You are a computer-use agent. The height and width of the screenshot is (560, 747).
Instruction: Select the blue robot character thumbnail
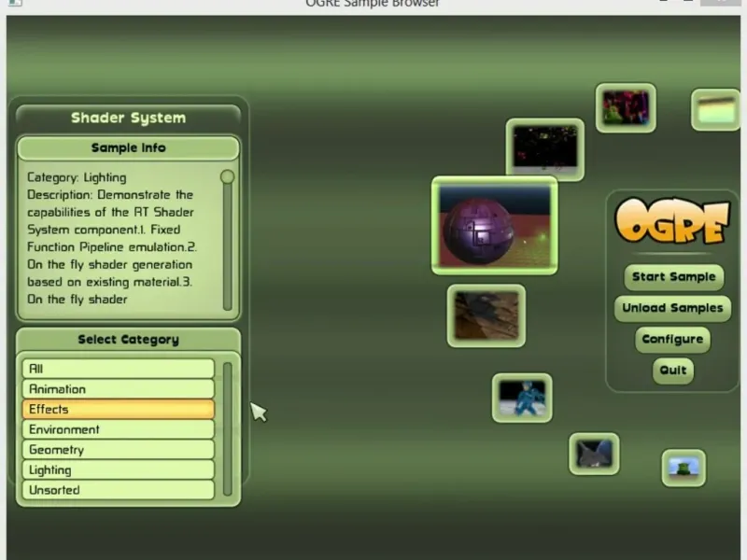[x=522, y=399]
